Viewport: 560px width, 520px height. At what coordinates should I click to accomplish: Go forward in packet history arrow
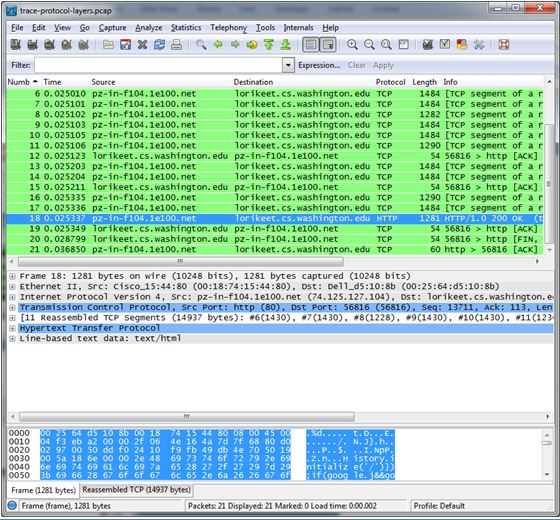point(235,45)
